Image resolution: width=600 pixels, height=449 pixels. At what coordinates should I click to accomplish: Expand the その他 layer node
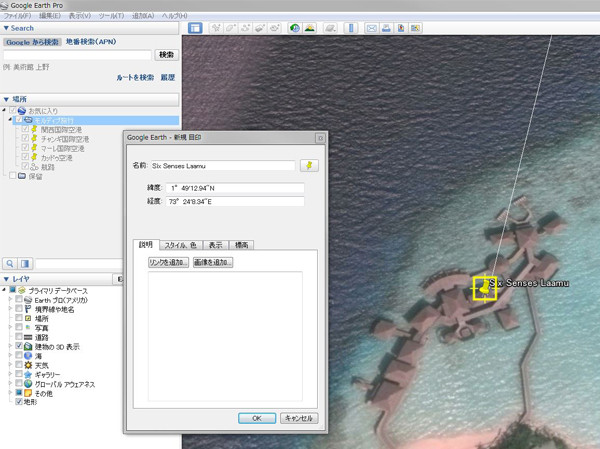(10, 393)
